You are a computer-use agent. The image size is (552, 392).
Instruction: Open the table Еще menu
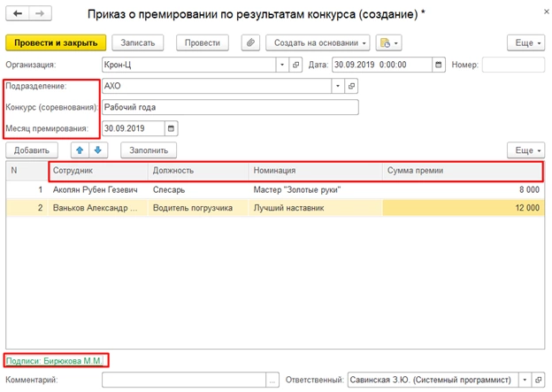click(x=526, y=150)
